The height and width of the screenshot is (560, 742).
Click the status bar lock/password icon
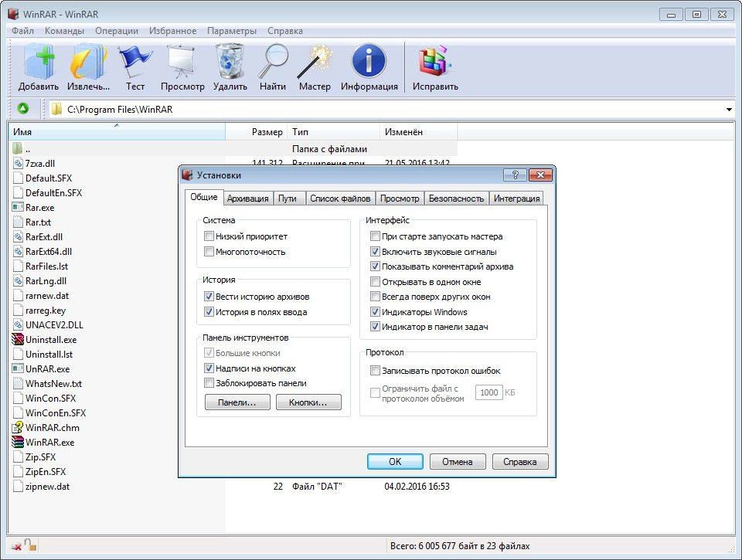31,545
